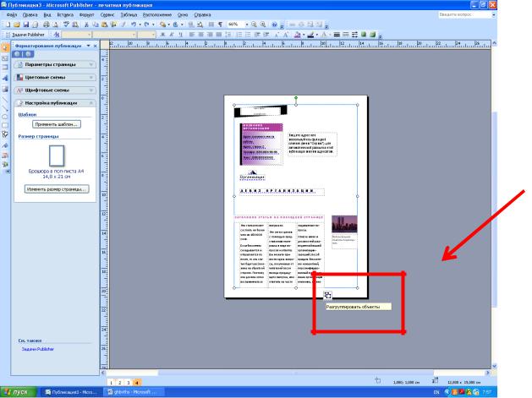Cut selection with the scissors icon
The width and height of the screenshot is (532, 398).
[x=86, y=25]
